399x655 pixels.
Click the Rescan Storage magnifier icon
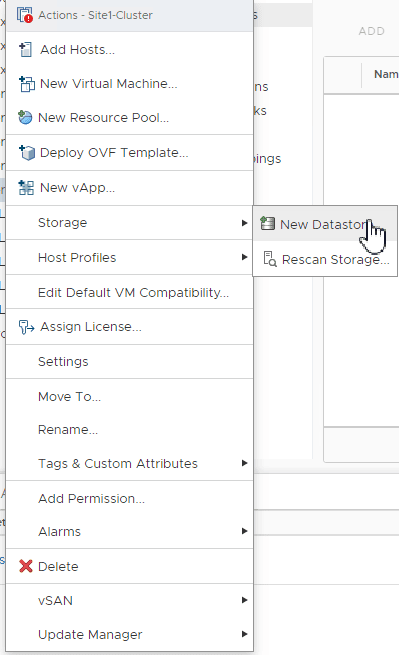tap(270, 259)
